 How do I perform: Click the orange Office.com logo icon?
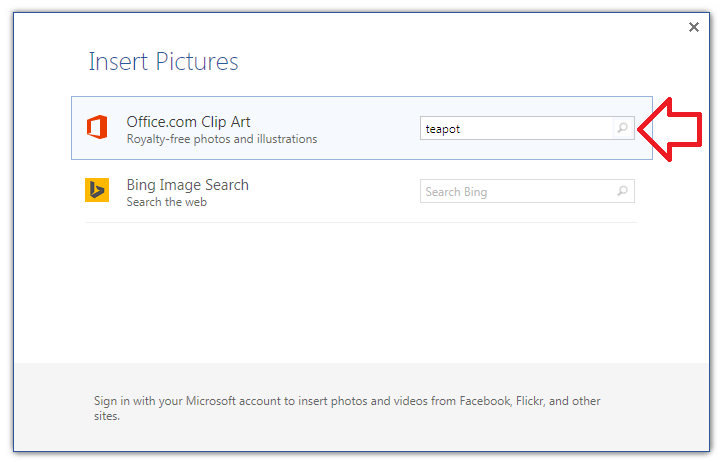coord(97,128)
